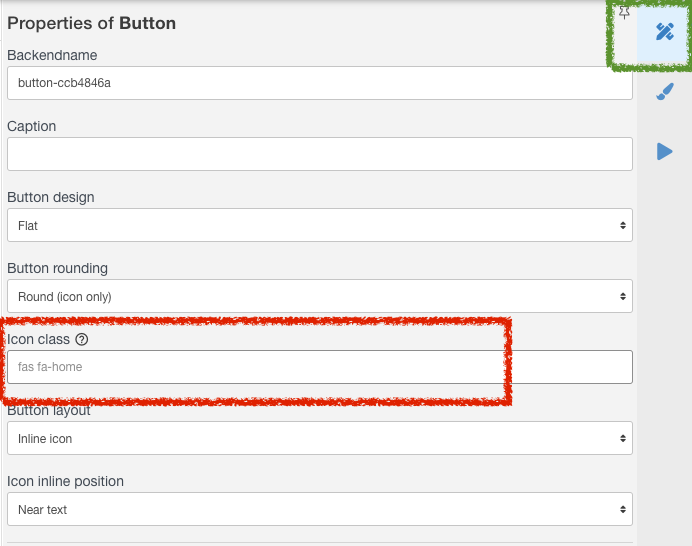Expand the Button rounding select box

(320, 296)
